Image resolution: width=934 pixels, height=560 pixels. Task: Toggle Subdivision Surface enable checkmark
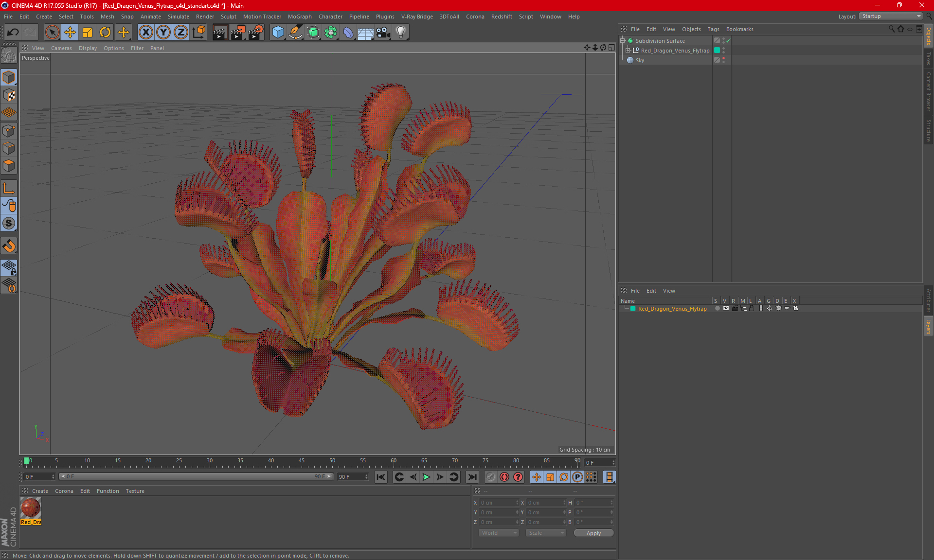point(728,41)
